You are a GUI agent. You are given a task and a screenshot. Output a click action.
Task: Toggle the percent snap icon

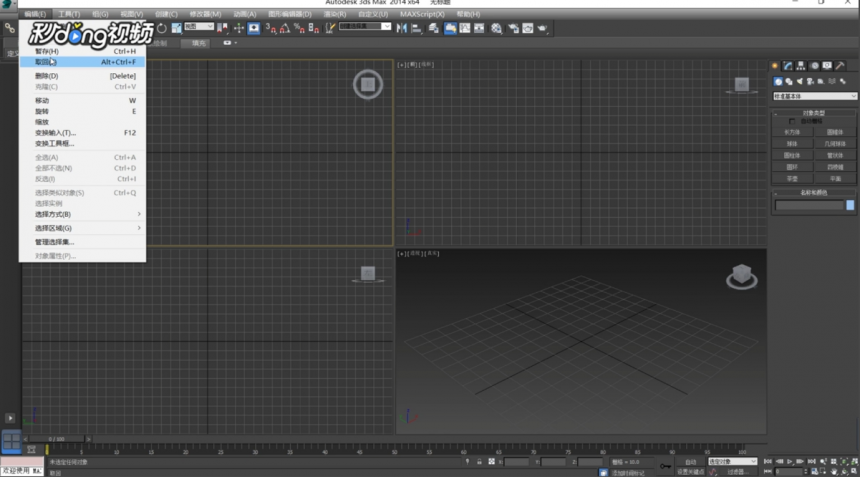(x=299, y=28)
